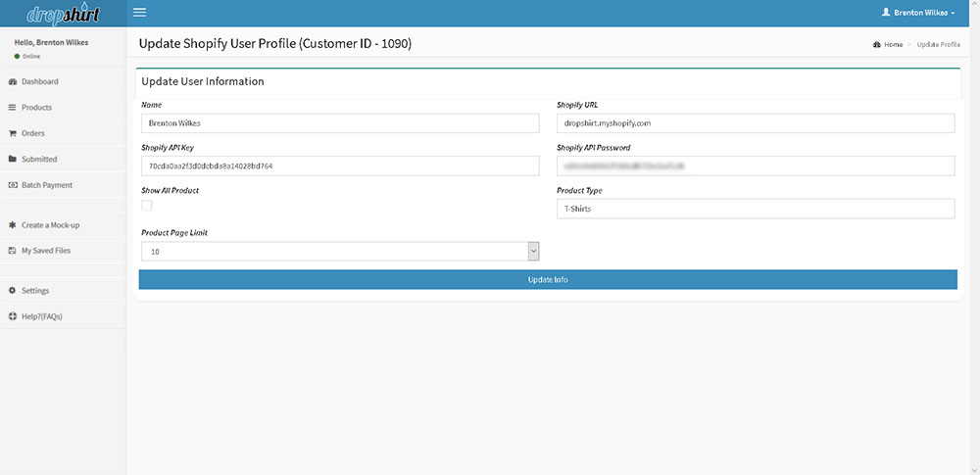Click the My Saved Files disk icon
Screen dimensions: 980x475
tap(12, 251)
